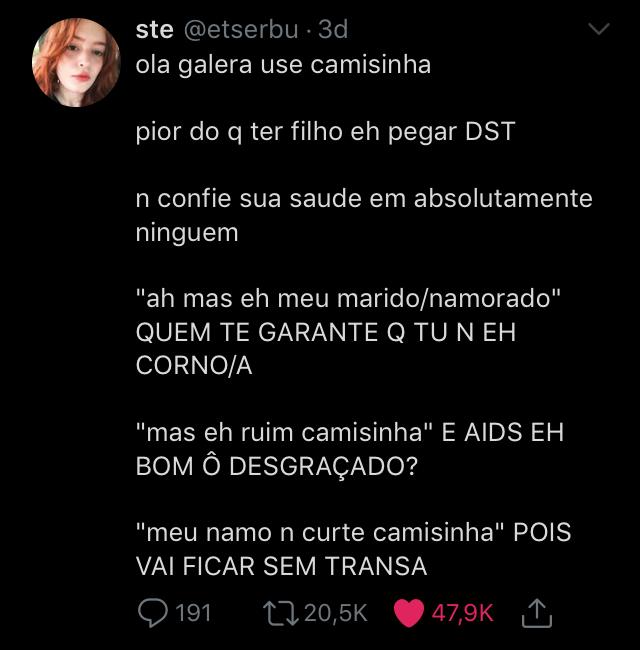
Task: Select the line "ola galera use camisinha"
Action: 283,65
